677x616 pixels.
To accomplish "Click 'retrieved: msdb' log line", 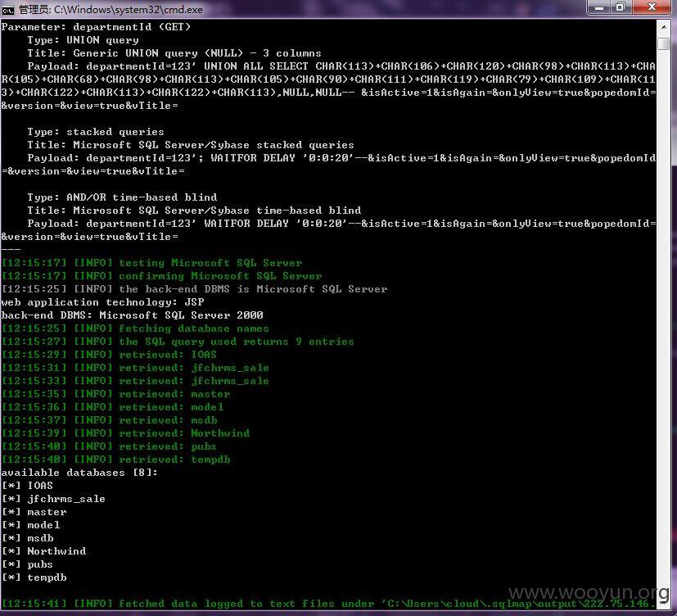I will 109,420.
